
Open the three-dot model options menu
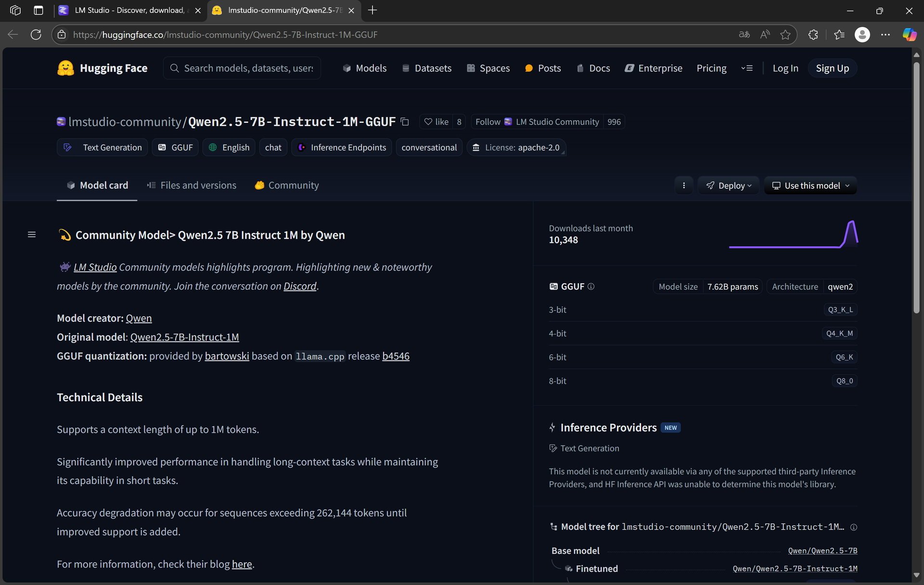(x=684, y=186)
